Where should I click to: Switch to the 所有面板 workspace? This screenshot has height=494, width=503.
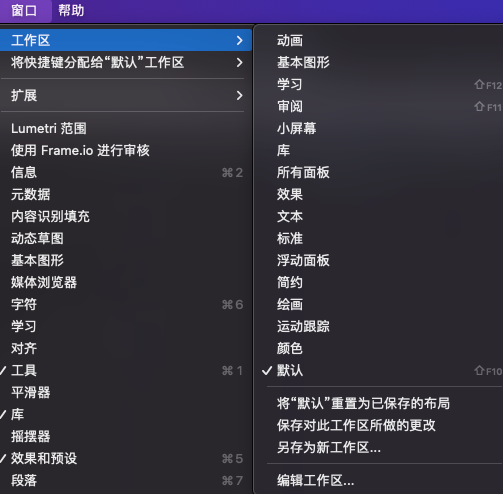[x=379, y=172]
